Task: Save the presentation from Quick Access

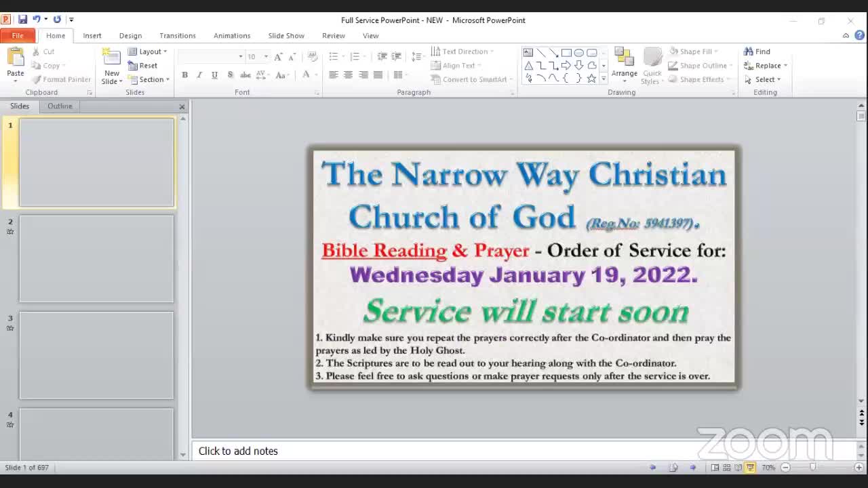Action: click(x=22, y=20)
